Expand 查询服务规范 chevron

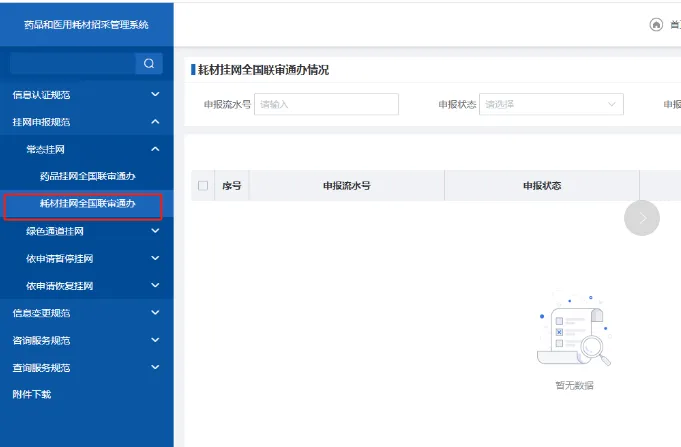pos(155,368)
